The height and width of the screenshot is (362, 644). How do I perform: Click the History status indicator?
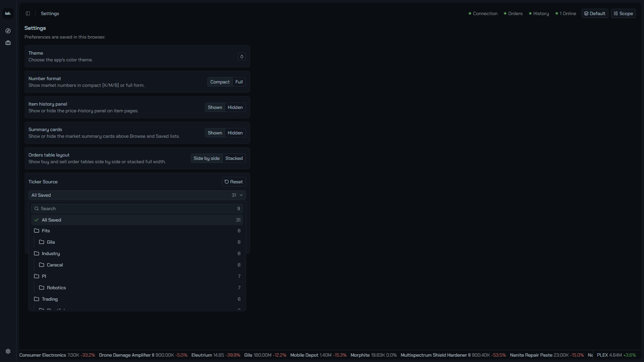click(539, 13)
